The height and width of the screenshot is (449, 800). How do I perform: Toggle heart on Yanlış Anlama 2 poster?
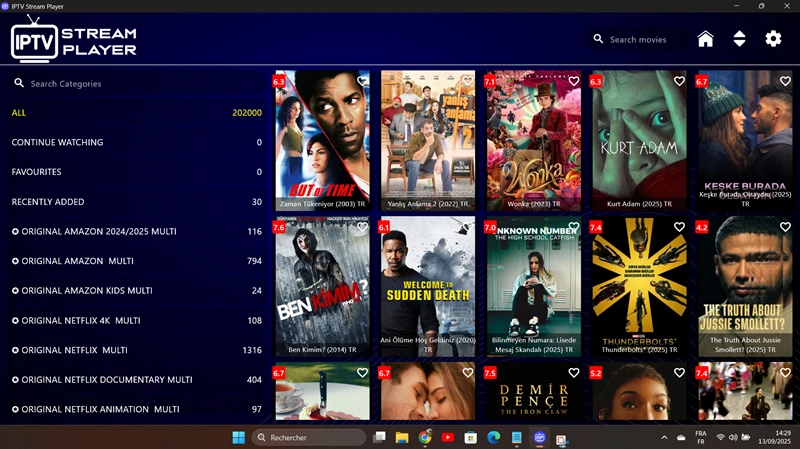[x=468, y=81]
